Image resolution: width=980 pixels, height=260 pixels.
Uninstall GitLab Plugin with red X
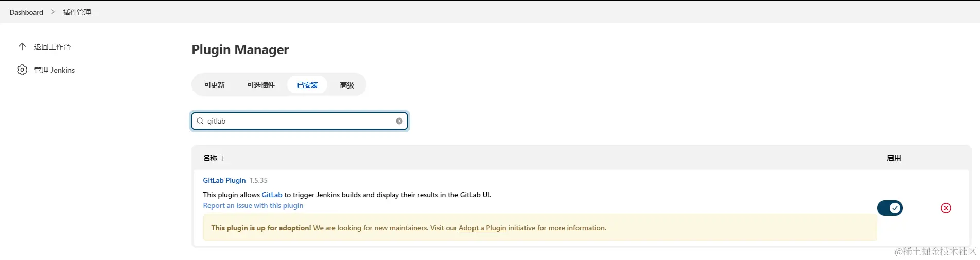pyautogui.click(x=946, y=208)
